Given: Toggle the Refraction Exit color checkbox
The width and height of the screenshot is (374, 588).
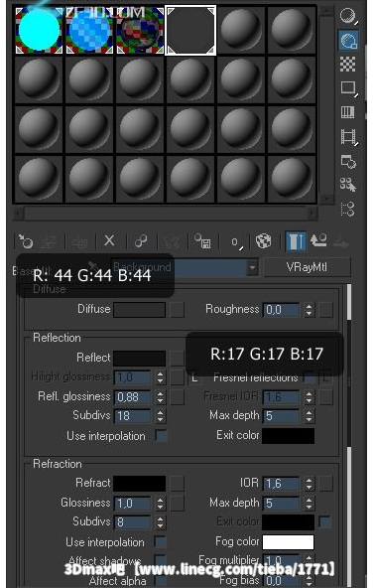Looking at the screenshot, I should point(324,521).
